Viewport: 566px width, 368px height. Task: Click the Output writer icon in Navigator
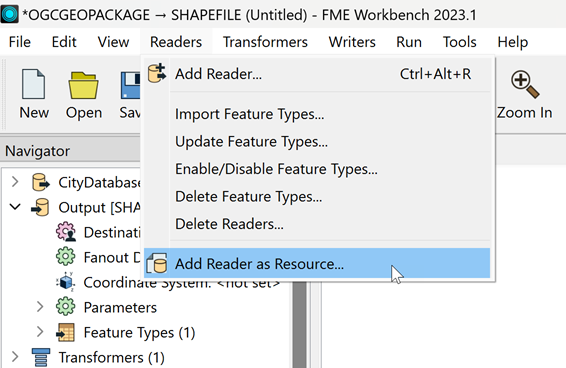point(40,207)
